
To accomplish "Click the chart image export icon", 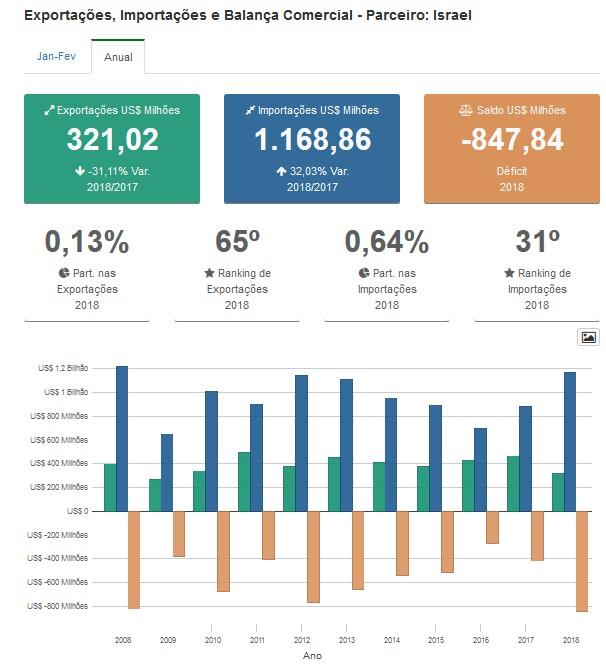I will (588, 337).
